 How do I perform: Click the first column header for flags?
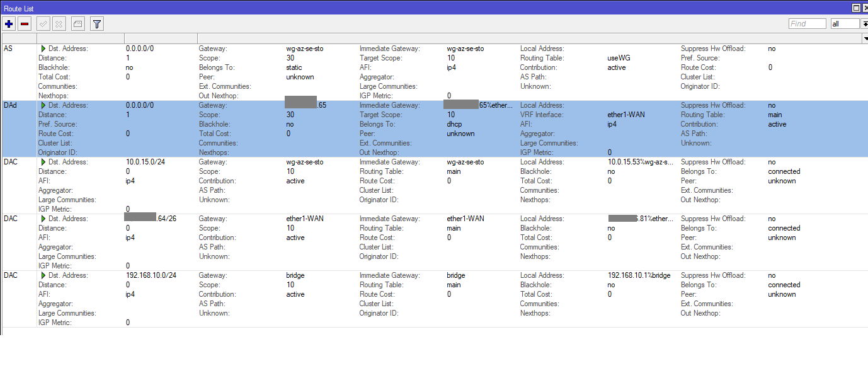pyautogui.click(x=19, y=38)
